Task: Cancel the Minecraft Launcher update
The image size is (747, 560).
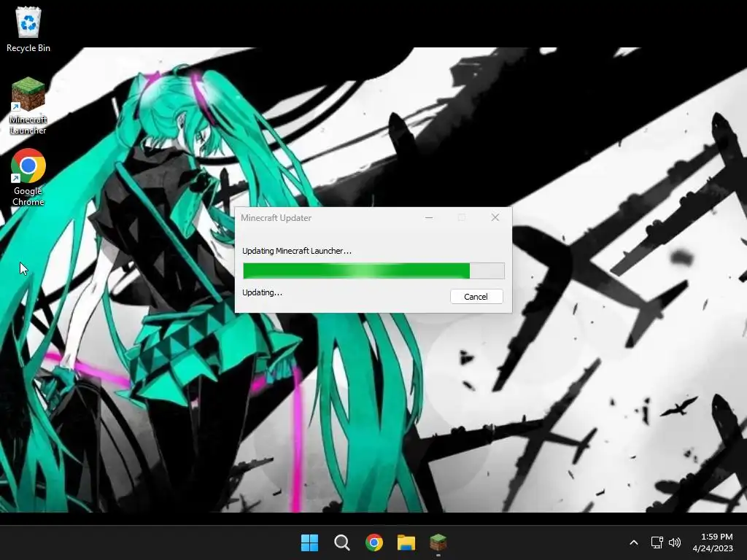Action: (x=476, y=297)
